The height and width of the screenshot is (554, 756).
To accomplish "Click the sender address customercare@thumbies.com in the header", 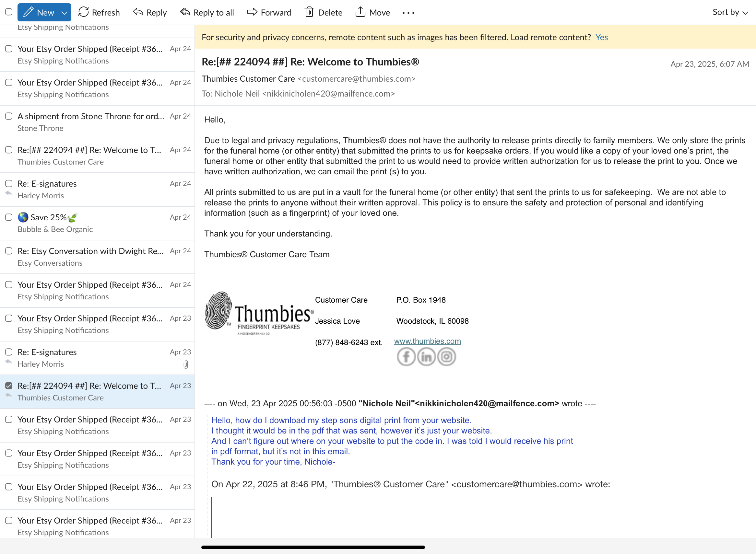I will (356, 79).
